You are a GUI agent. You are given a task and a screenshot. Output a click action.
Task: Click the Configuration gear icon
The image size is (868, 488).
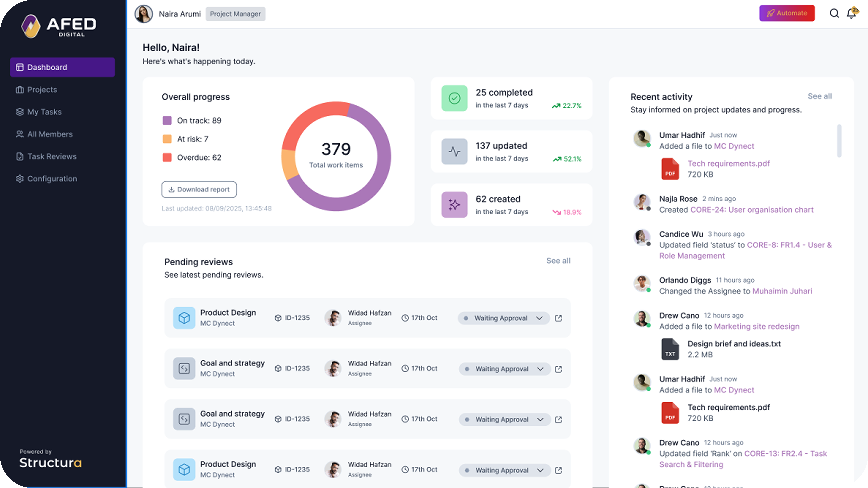(20, 179)
